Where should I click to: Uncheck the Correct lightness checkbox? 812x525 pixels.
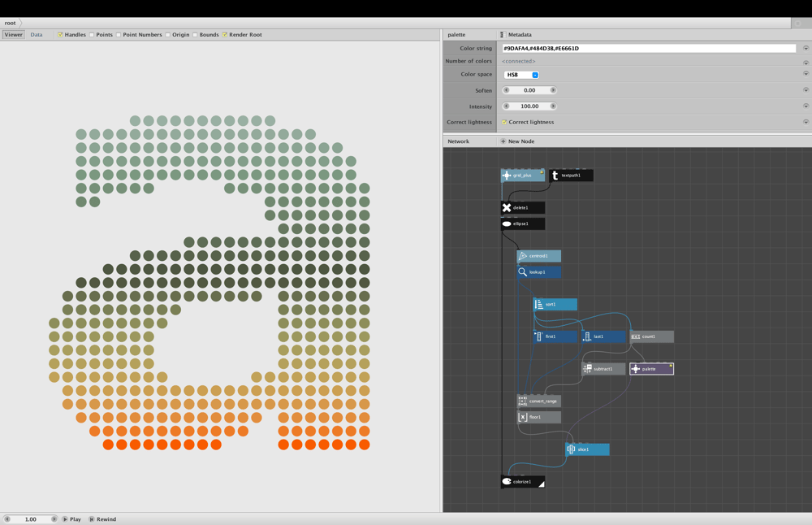(504, 122)
